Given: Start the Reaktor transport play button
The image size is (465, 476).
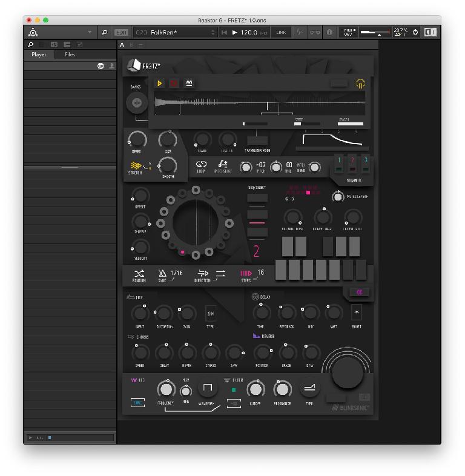Looking at the screenshot, I should [234, 32].
